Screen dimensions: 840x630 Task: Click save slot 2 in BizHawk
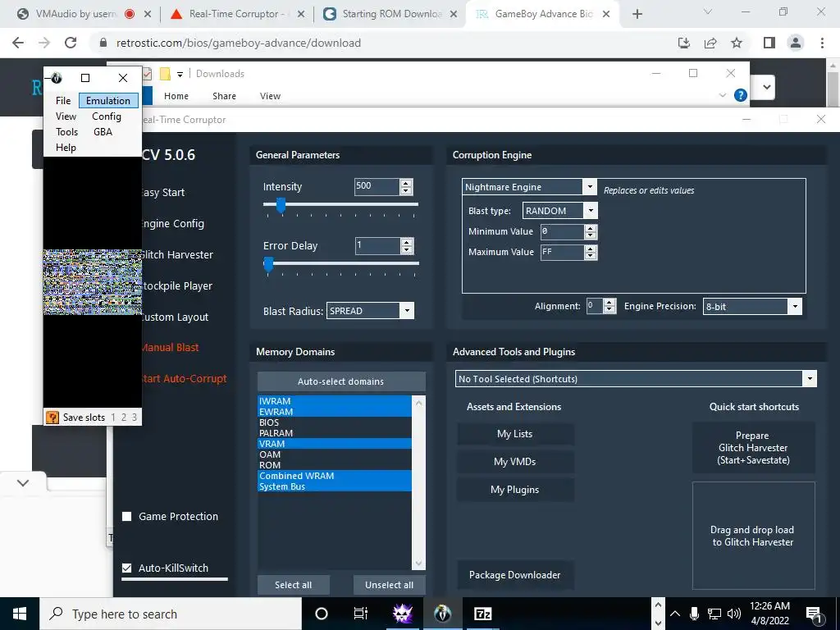[124, 418]
